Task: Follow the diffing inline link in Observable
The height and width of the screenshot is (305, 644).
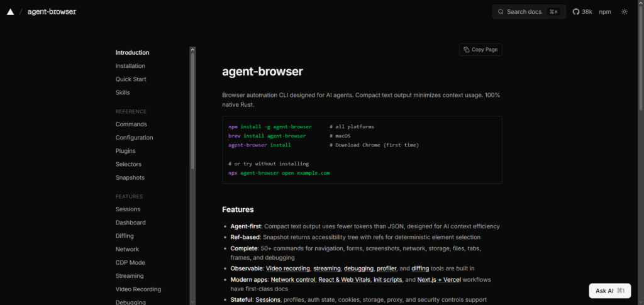Action: (420, 269)
